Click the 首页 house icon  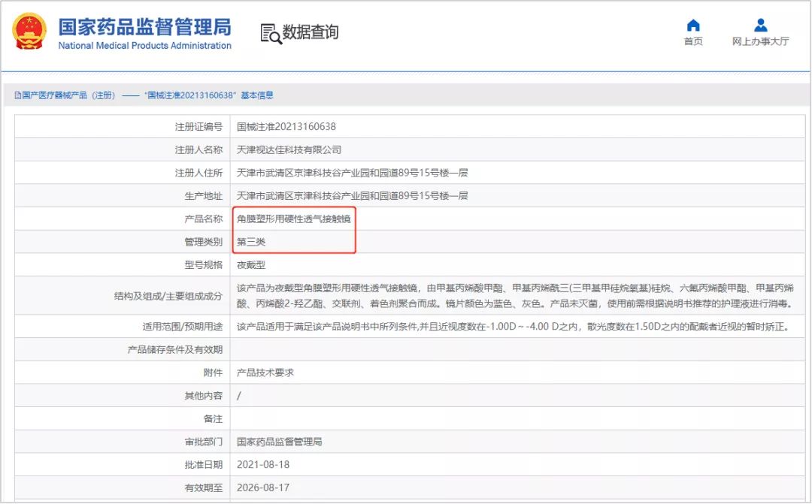pyautogui.click(x=693, y=26)
